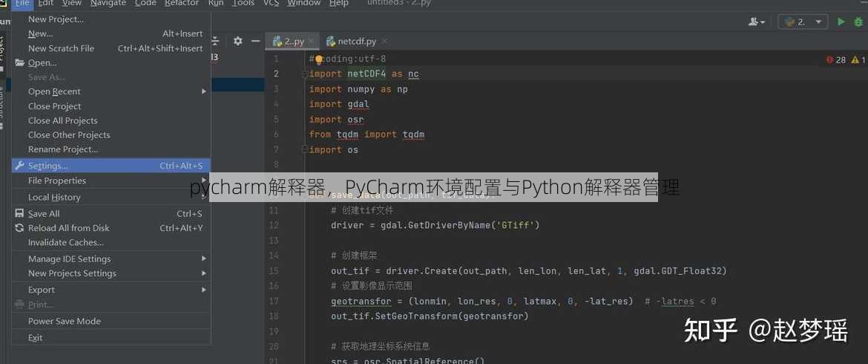This screenshot has width=868, height=364.
Task: Click the out_tif.SetGeoTransform(geotransfor) line
Action: point(430,316)
